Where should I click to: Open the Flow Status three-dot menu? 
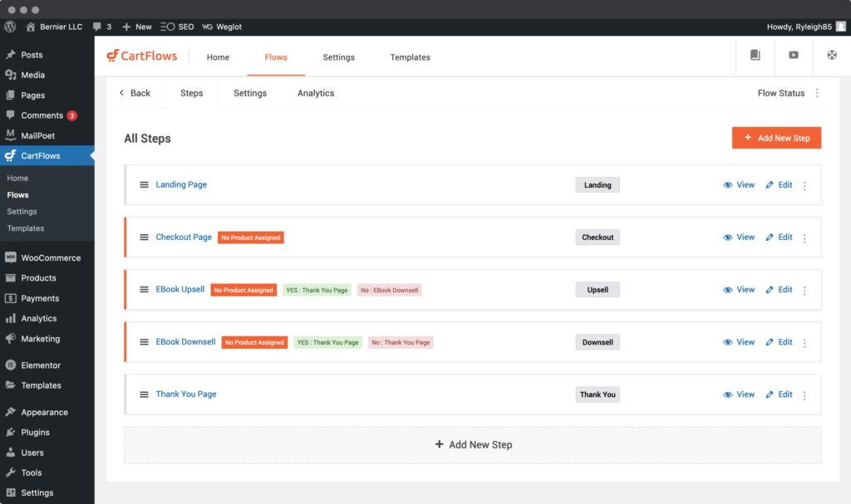pyautogui.click(x=817, y=93)
